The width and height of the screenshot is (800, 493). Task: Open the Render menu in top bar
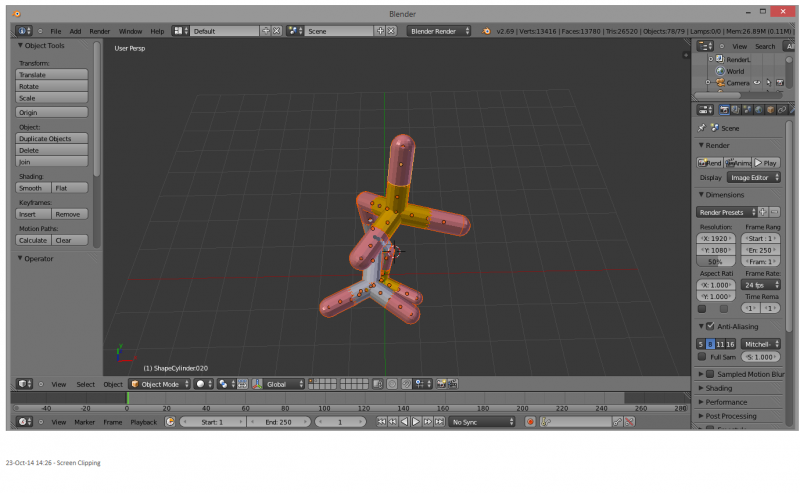click(100, 31)
